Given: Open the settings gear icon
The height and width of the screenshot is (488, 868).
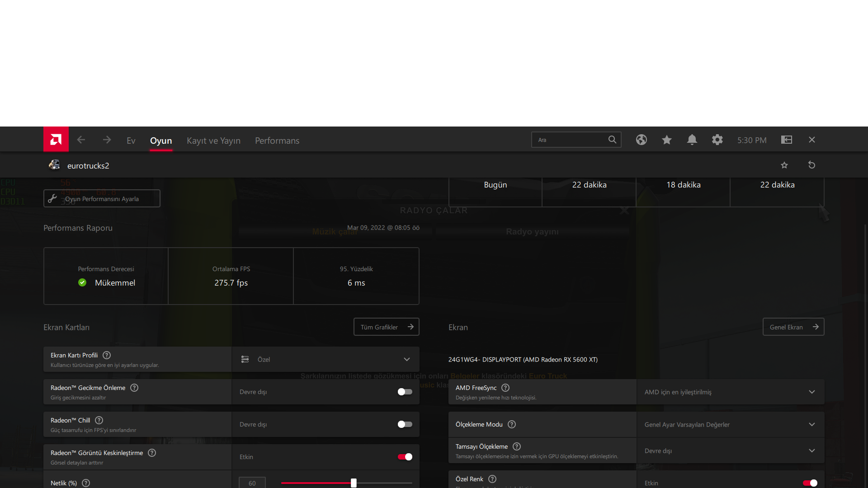Looking at the screenshot, I should (x=717, y=140).
